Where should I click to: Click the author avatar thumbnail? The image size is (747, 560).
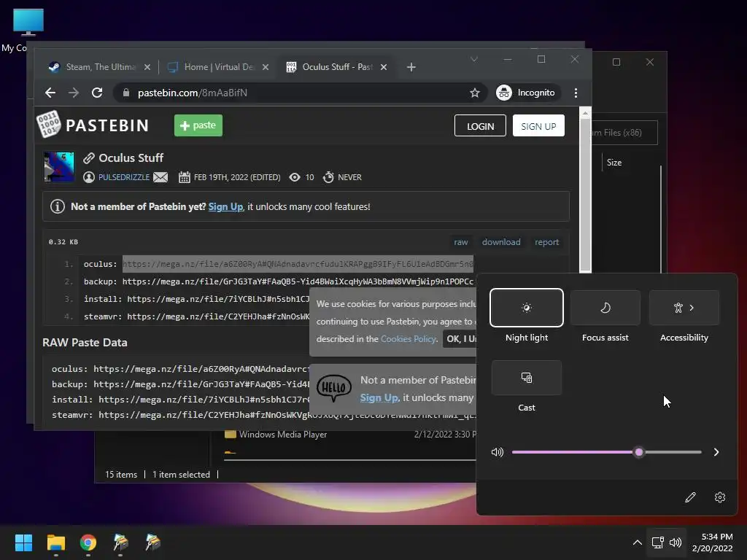point(59,167)
